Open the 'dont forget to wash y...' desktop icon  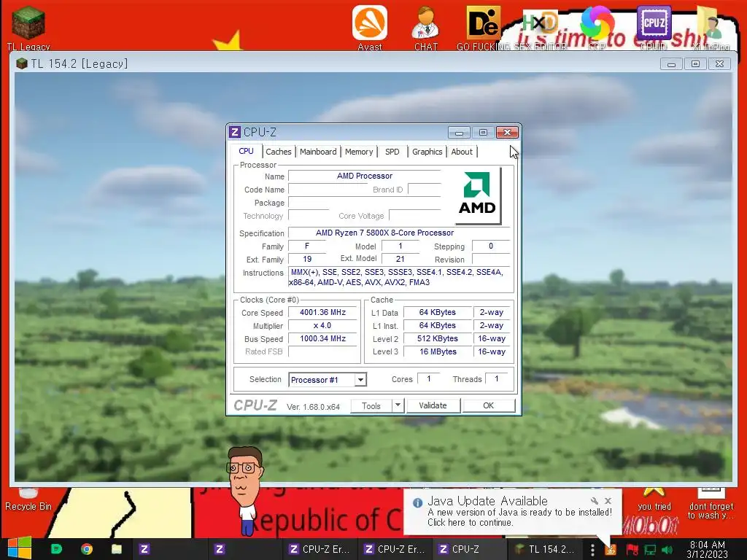point(711,504)
